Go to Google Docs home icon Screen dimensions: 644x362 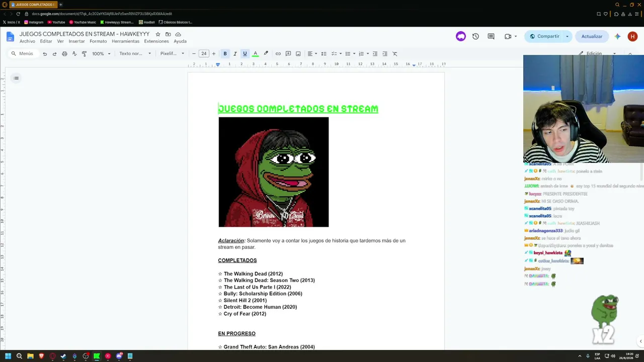click(x=10, y=37)
